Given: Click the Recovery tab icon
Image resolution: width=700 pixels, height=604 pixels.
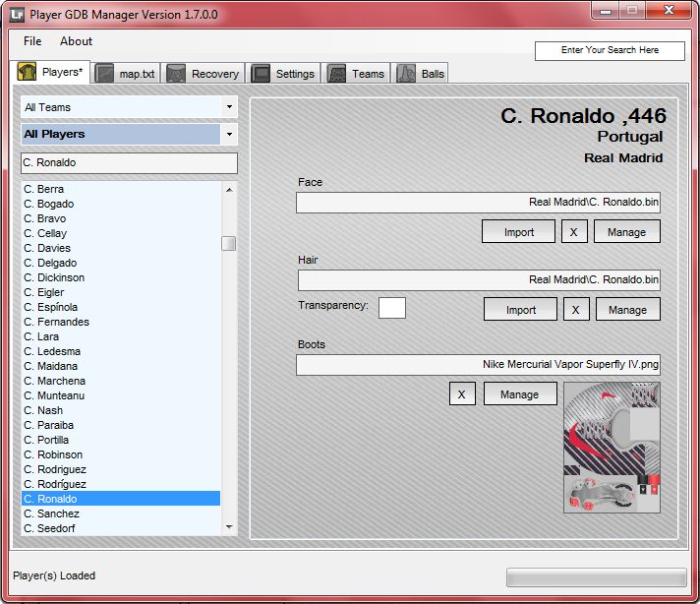Looking at the screenshot, I should 176,74.
